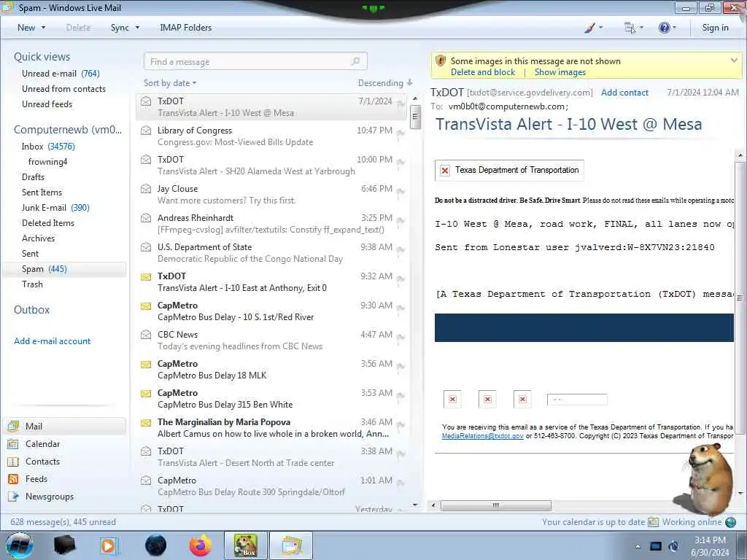The image size is (747, 560).
Task: Toggle flag on Library of Congress message
Action: pos(400,133)
